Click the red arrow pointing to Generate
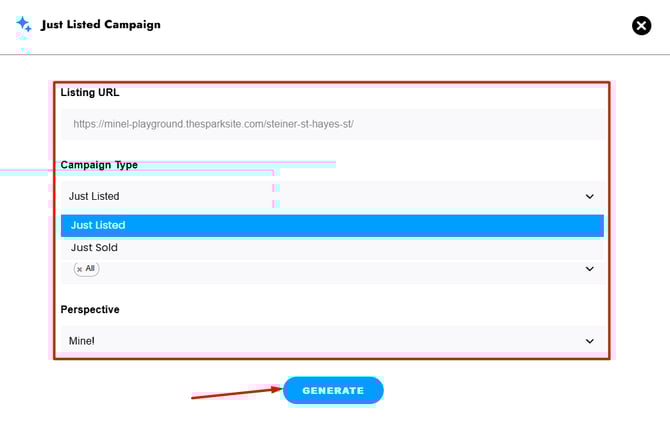 point(236,393)
